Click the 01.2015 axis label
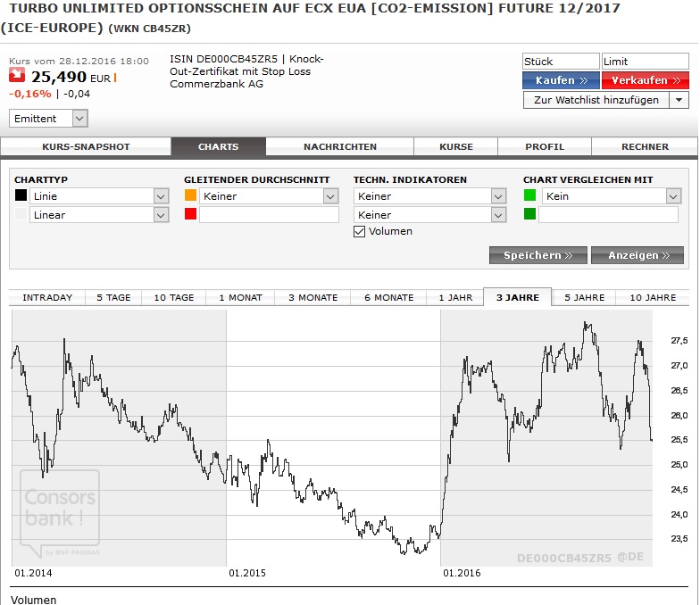Image resolution: width=700 pixels, height=605 pixels. (x=246, y=573)
